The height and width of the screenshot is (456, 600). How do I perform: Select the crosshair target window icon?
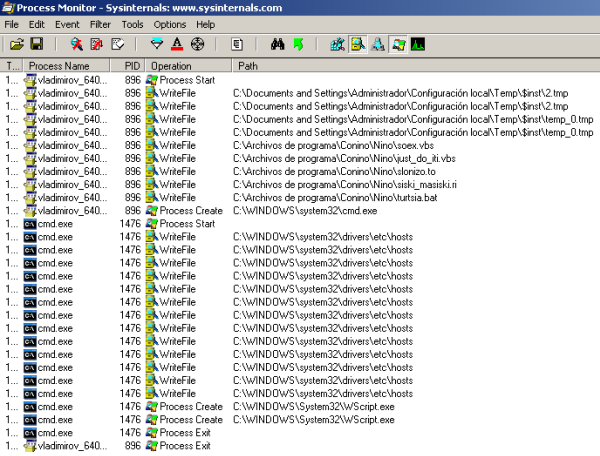point(197,44)
